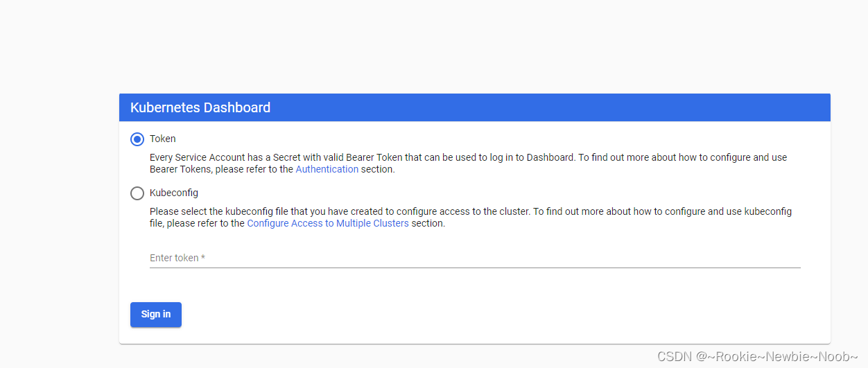Click the 'Every Service Account has a Secret' description
The width and height of the screenshot is (868, 368).
pos(469,163)
